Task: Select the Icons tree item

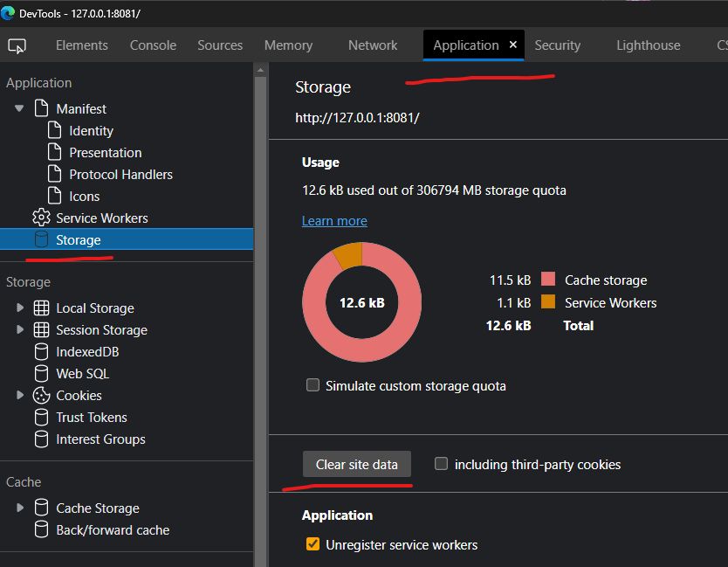Action: 85,196
